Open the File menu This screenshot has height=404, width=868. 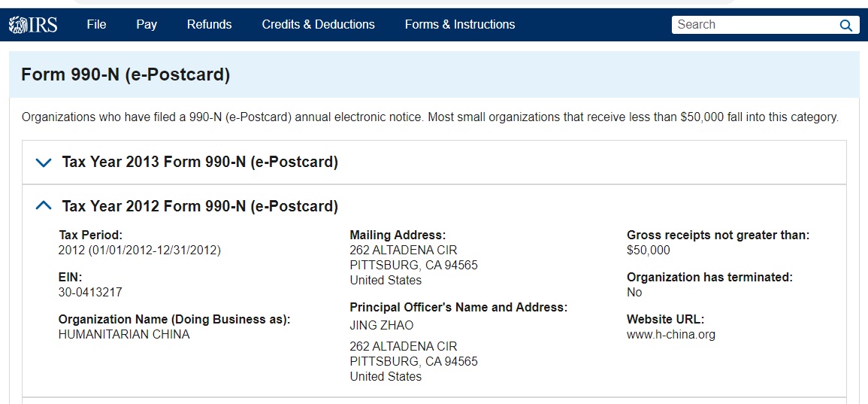pyautogui.click(x=96, y=25)
